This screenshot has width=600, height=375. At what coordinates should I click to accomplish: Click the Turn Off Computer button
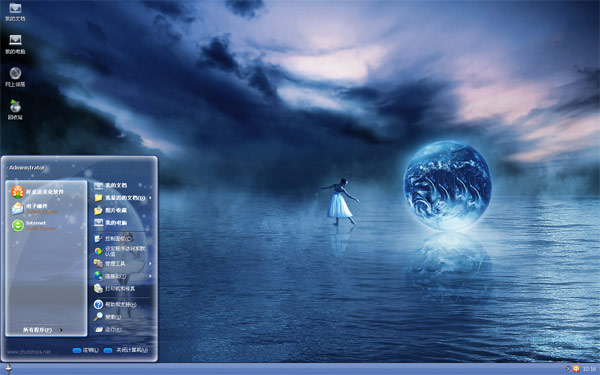(x=126, y=350)
